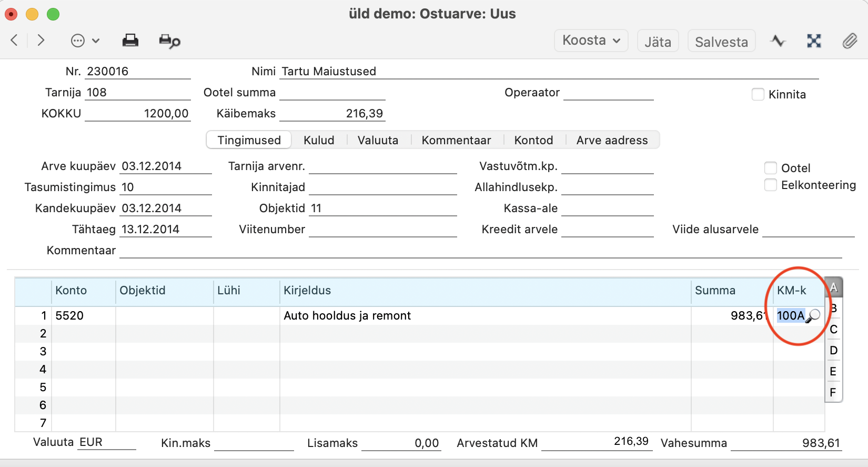This screenshot has width=868, height=467.
Task: Edit the Kandekuupäev date field
Action: point(166,208)
